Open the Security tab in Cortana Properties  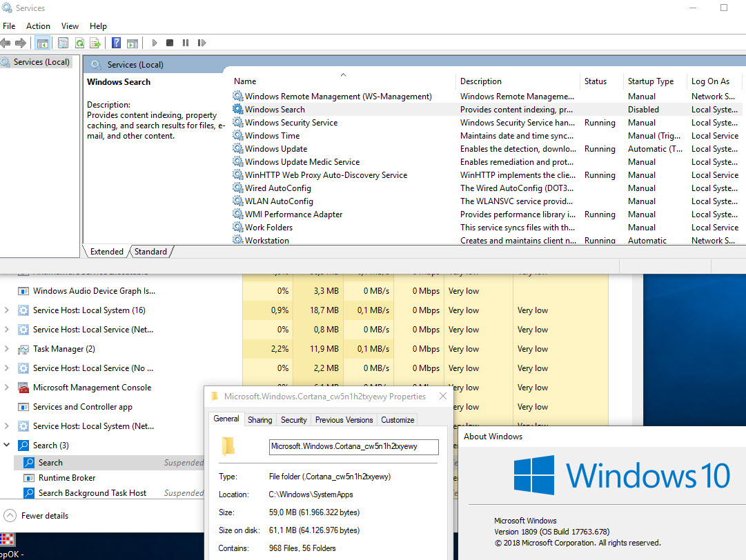click(x=293, y=420)
